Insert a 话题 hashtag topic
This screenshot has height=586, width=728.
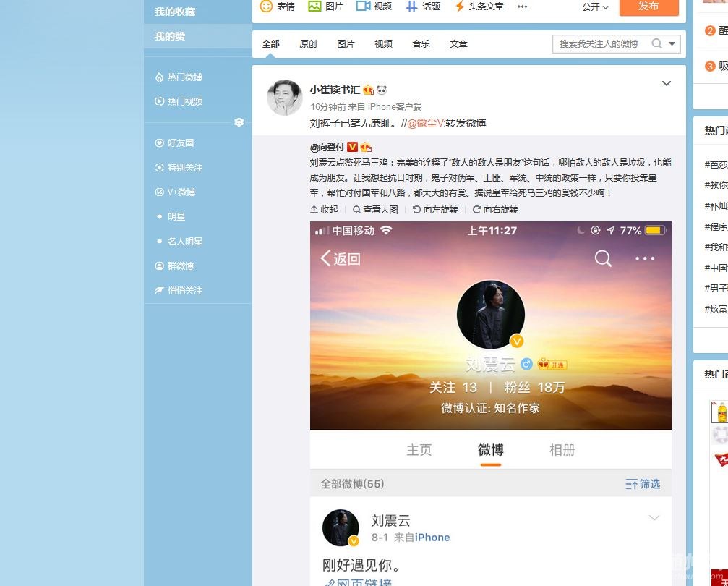click(422, 7)
